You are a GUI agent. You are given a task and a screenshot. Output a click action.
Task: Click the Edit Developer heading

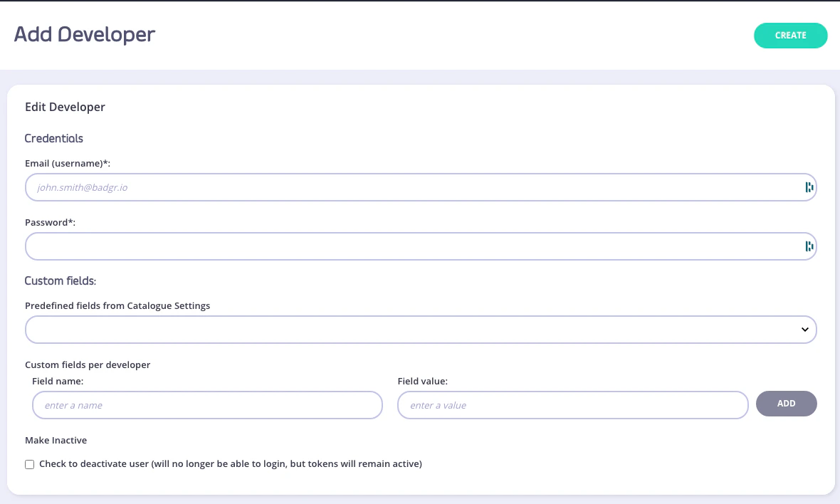[x=65, y=107]
